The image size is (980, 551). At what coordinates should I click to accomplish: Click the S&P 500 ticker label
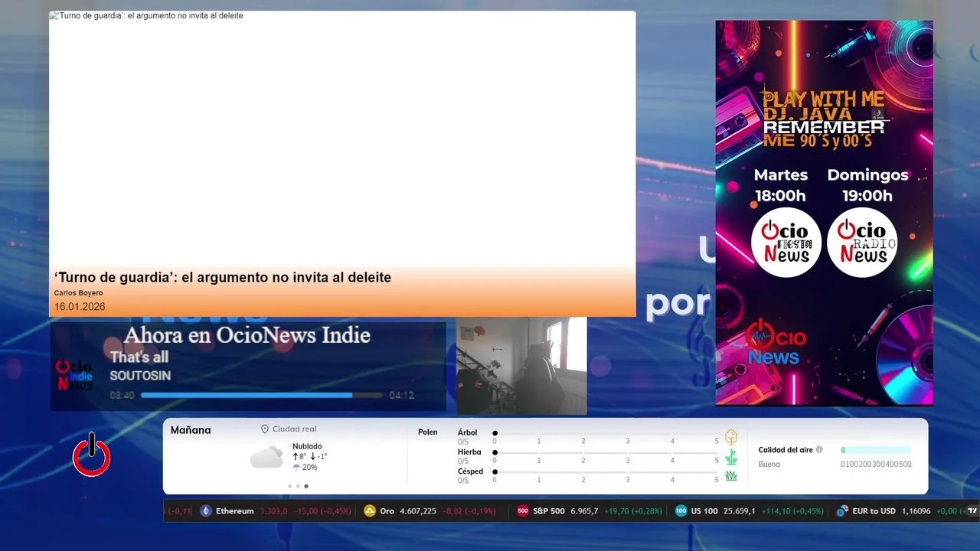(549, 511)
